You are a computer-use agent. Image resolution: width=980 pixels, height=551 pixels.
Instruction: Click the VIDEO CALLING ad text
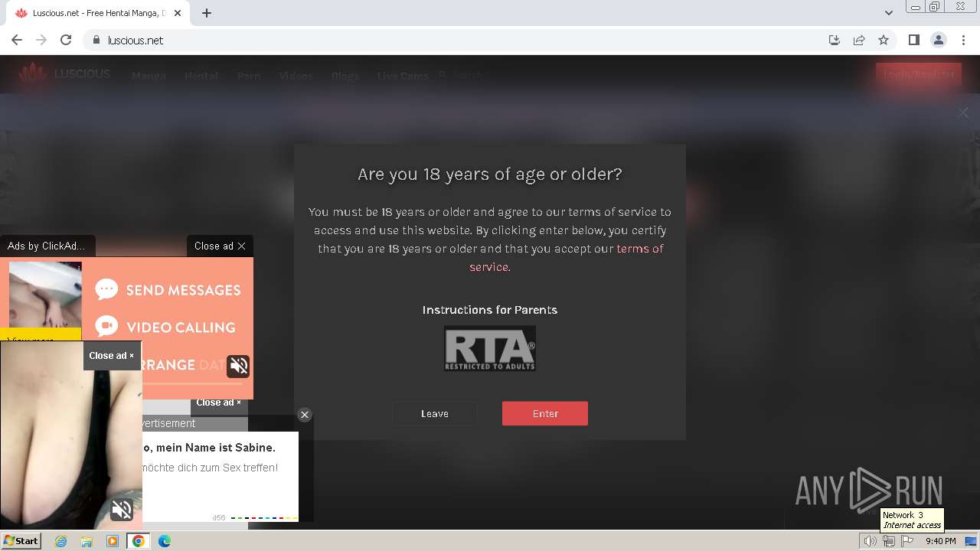pyautogui.click(x=181, y=327)
